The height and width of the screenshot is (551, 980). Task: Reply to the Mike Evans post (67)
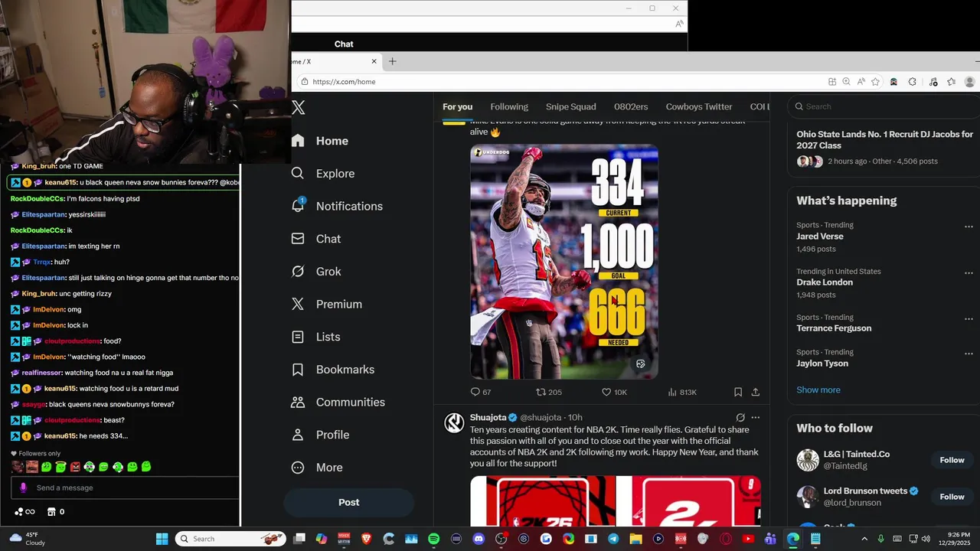481,392
